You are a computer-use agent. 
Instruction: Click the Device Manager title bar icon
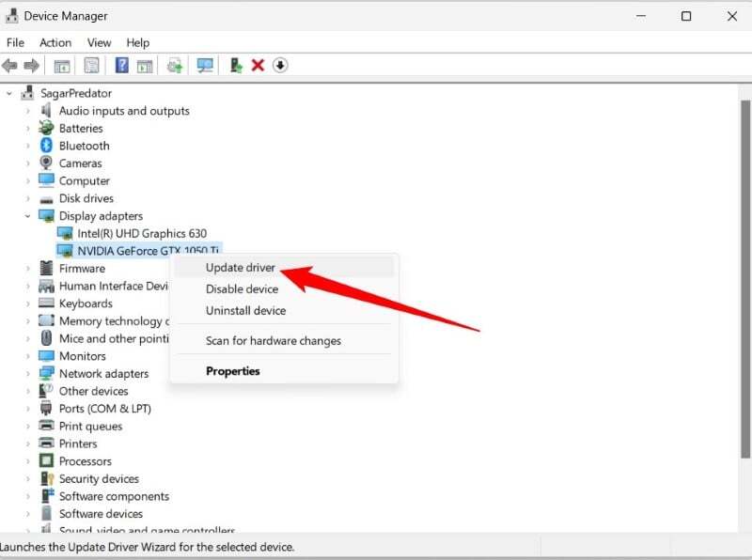pyautogui.click(x=11, y=16)
